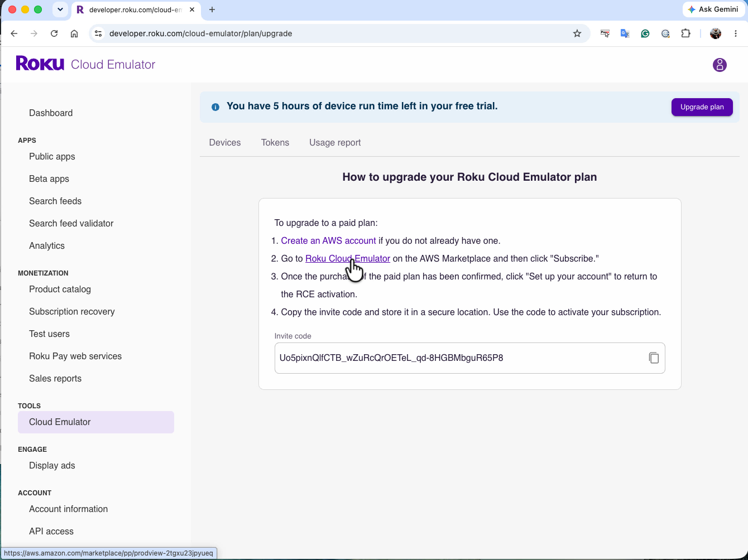748x560 pixels.
Task: Open Analytics in sidebar
Action: 47,246
